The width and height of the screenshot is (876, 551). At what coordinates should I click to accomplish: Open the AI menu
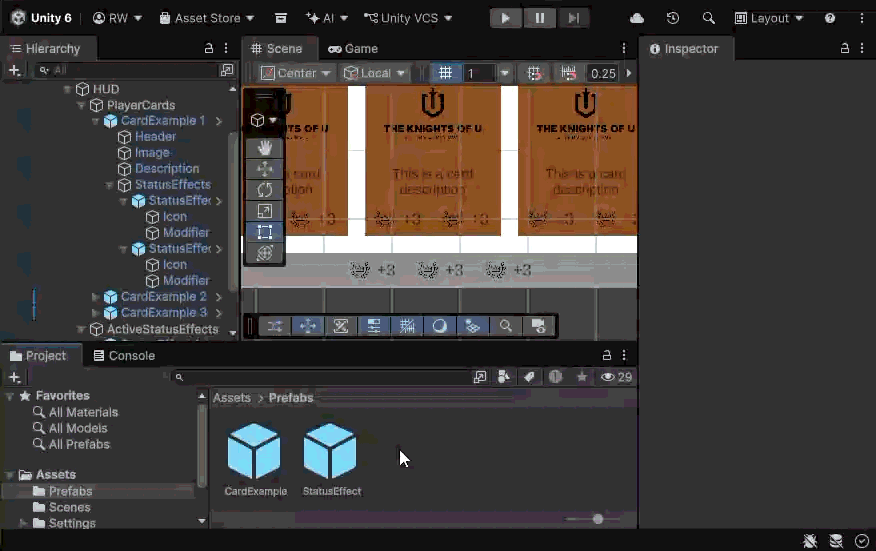click(327, 18)
